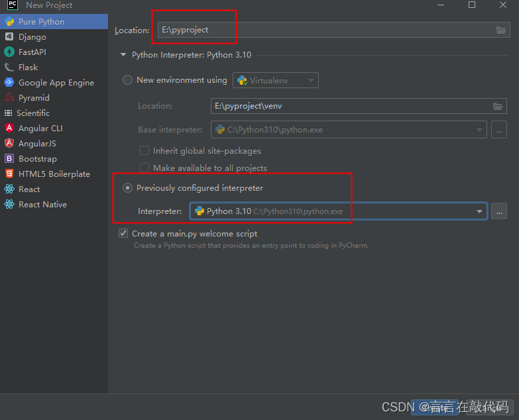This screenshot has width=519, height=420.
Task: Click the ellipsis button beside Interpreter dropdown
Action: [499, 211]
